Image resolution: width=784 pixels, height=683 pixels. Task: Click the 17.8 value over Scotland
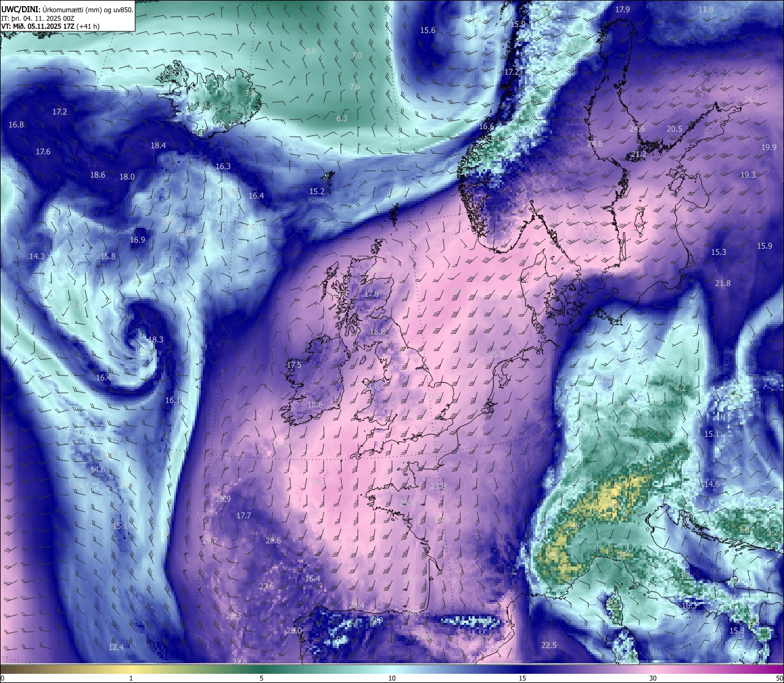coord(371,293)
